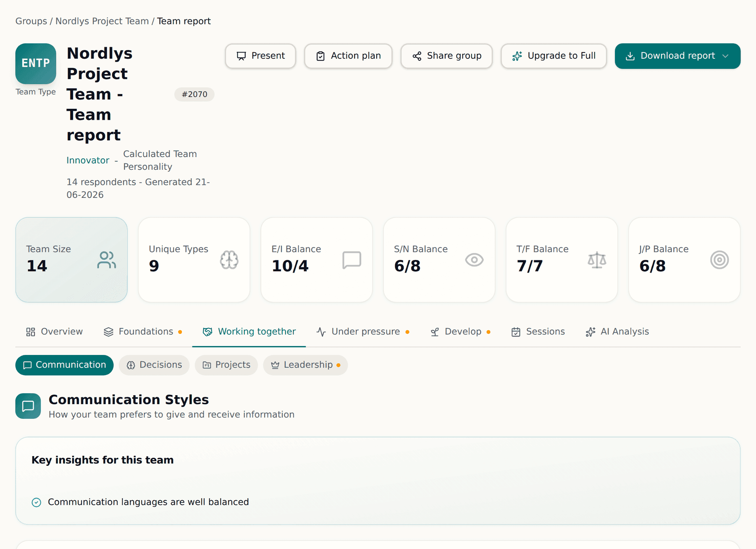Click the 'Team report' breadcrumb text

click(184, 21)
